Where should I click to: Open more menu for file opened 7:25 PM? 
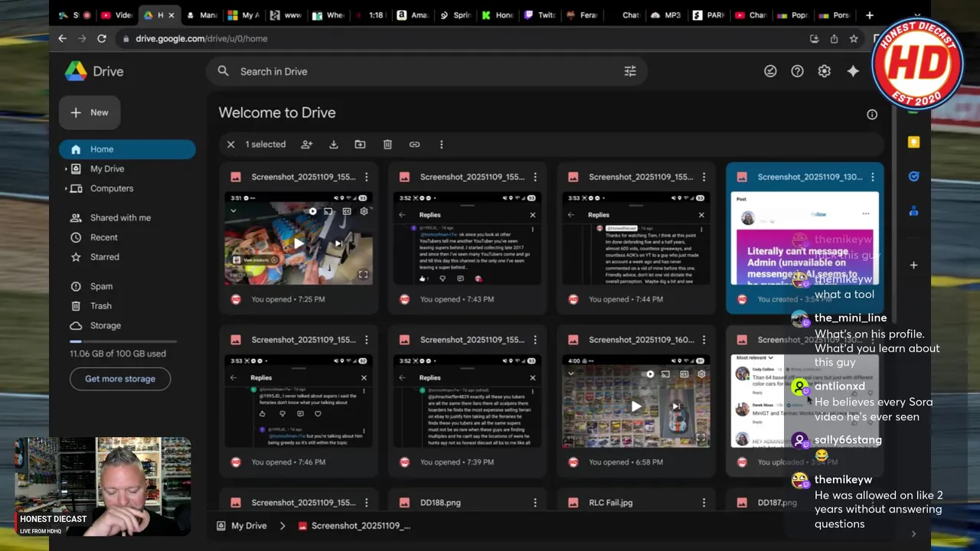[366, 177]
